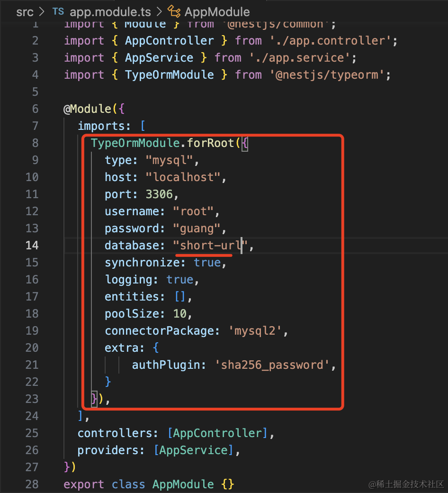Click line number 14 in the gutter
The height and width of the screenshot is (493, 448).
point(32,246)
